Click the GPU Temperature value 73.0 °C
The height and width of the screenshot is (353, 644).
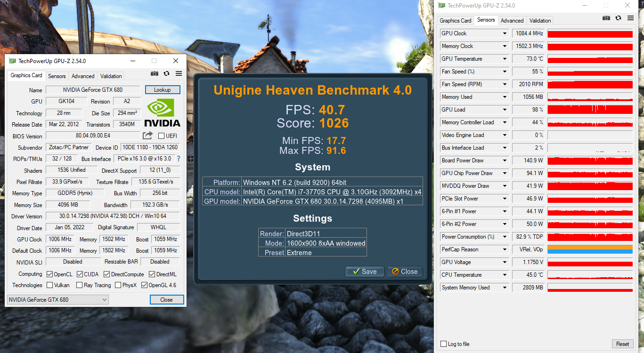[529, 59]
